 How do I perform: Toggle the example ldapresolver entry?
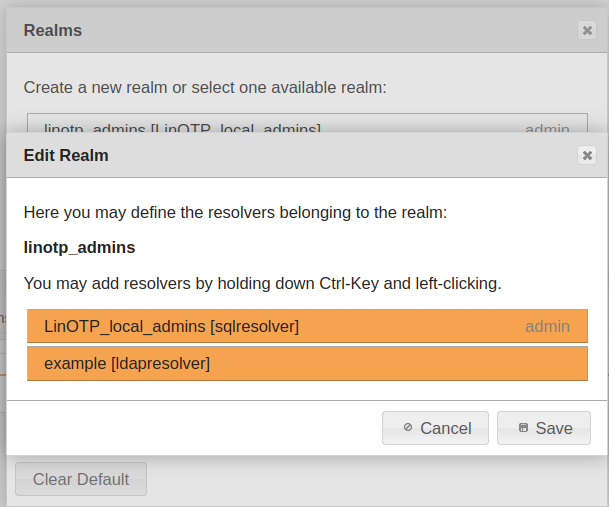click(127, 363)
